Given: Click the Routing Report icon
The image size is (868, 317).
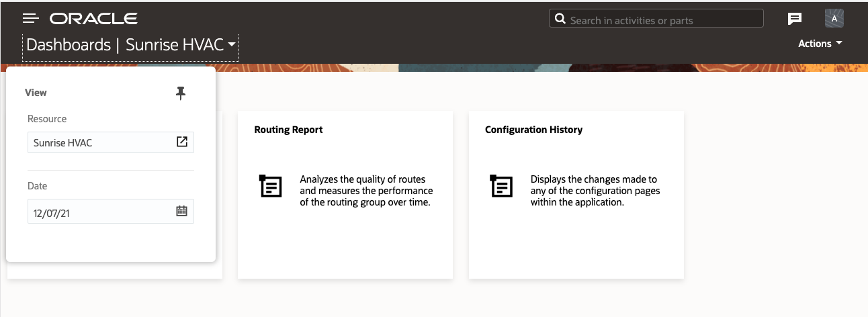Looking at the screenshot, I should (x=271, y=186).
